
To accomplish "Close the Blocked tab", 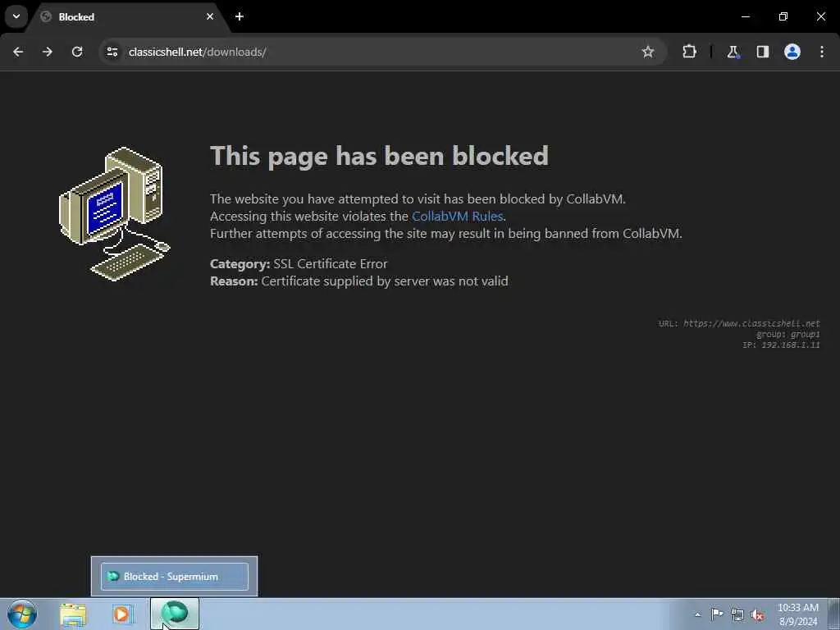I will 210,16.
